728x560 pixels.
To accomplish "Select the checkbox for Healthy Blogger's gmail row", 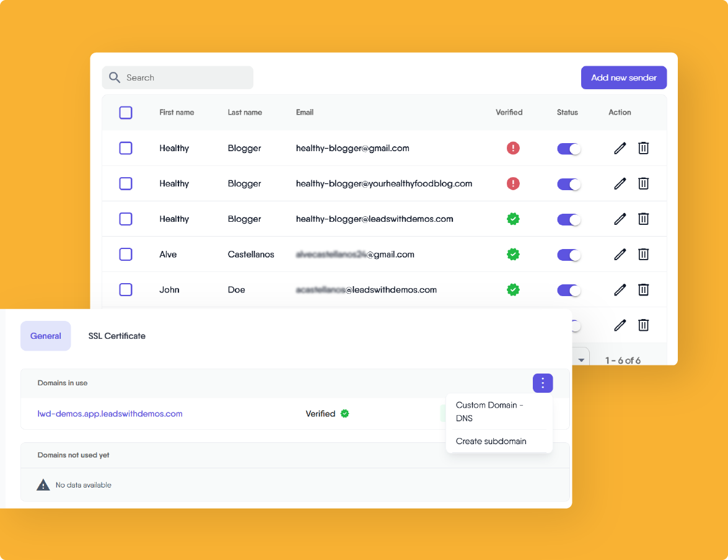I will point(126,148).
